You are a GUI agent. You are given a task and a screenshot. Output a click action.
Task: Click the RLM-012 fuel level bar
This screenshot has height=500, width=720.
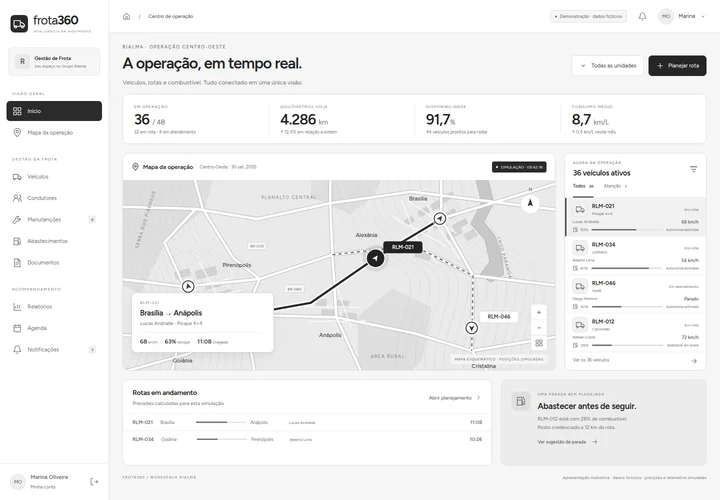coord(627,345)
